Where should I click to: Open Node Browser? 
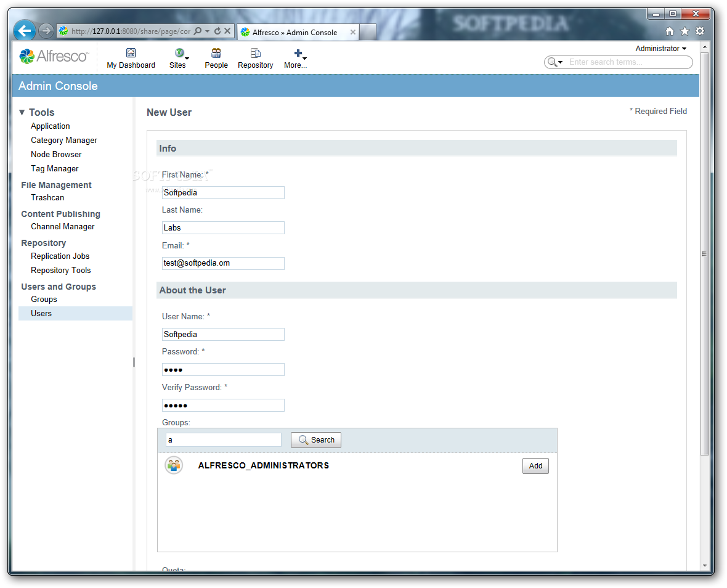(x=56, y=155)
